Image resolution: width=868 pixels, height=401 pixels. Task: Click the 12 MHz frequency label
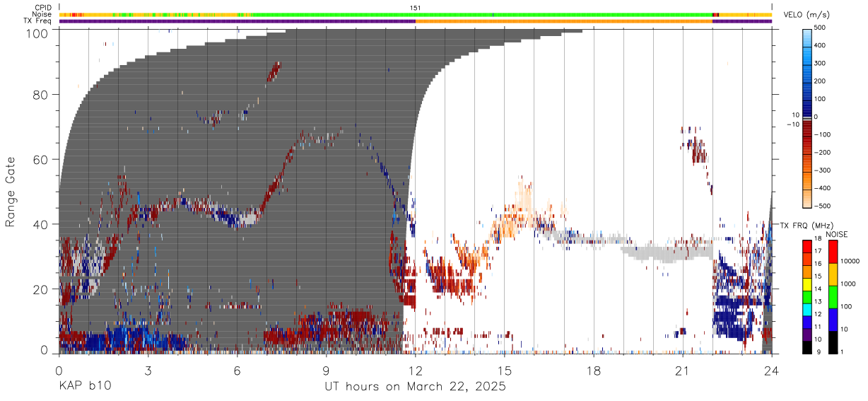pyautogui.click(x=817, y=314)
